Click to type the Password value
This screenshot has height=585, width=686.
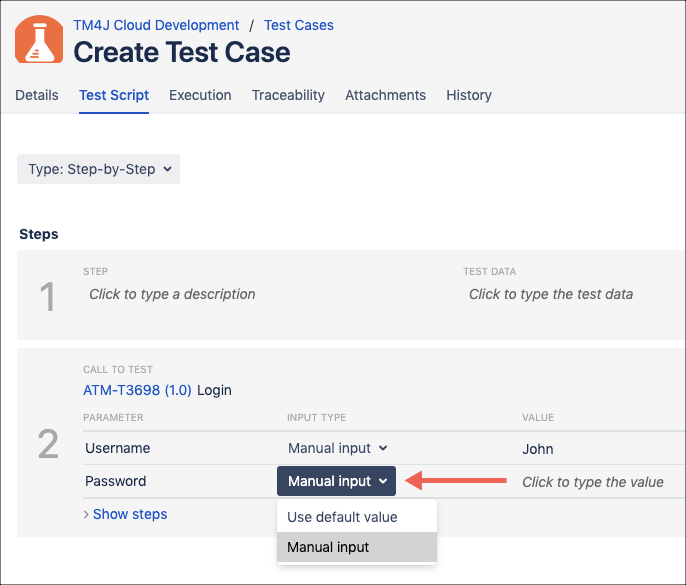[x=592, y=482]
